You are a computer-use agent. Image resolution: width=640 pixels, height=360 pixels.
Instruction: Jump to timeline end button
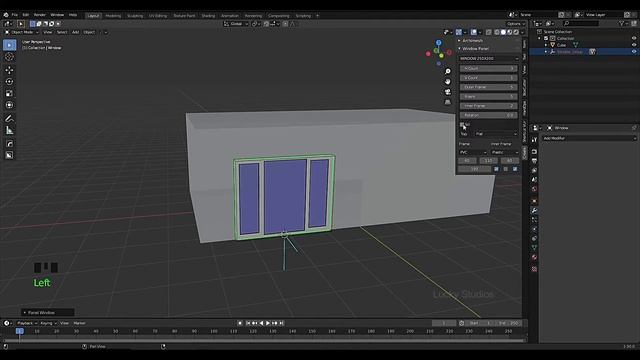(282, 323)
